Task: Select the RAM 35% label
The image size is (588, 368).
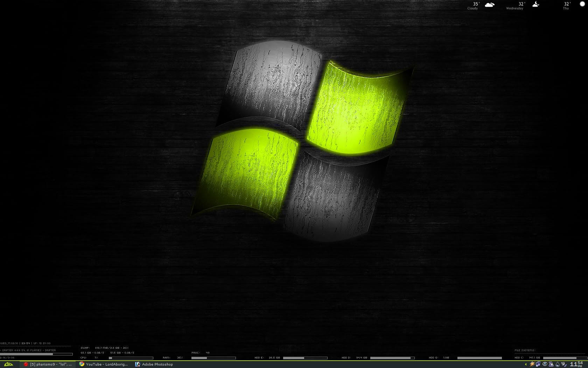Action: pos(173,357)
